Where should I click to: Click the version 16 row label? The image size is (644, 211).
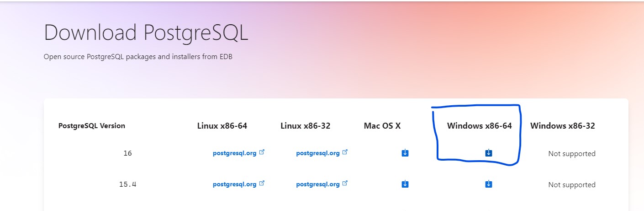click(127, 153)
